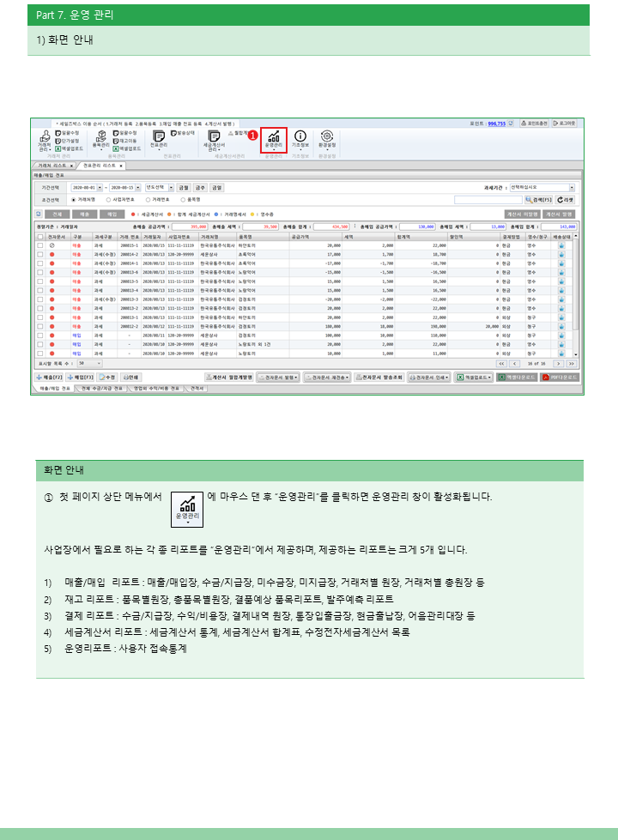
Task: Check row 200815-1 checkbox
Action: (39, 245)
